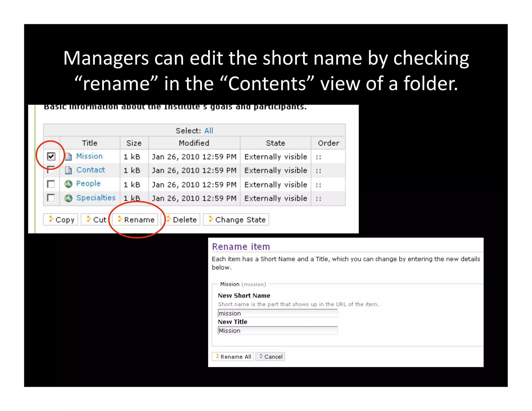Click the Contact page document icon
Screen dimensions: 532x411
[68, 170]
